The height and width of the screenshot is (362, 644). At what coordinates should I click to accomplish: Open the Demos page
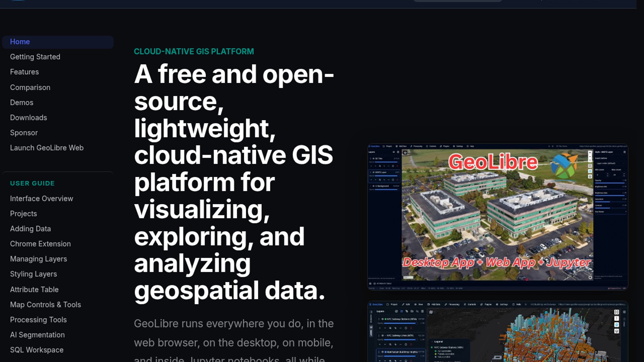[x=22, y=103]
